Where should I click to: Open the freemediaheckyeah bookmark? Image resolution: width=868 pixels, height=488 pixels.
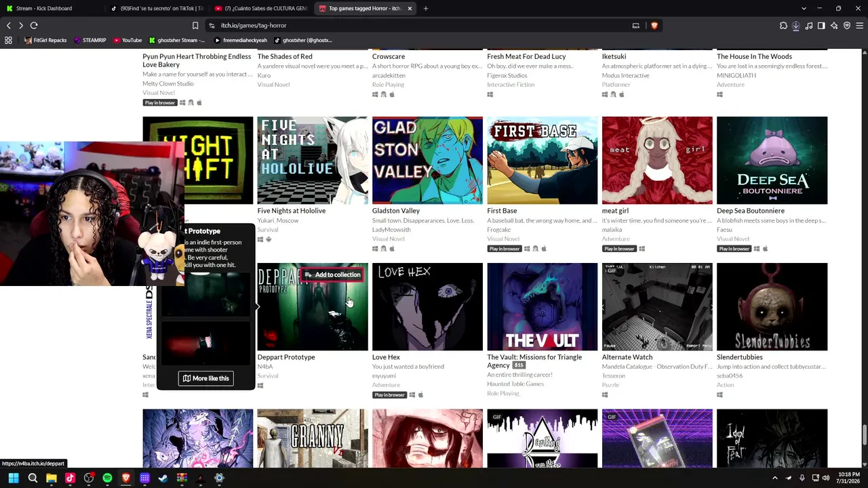(x=240, y=40)
